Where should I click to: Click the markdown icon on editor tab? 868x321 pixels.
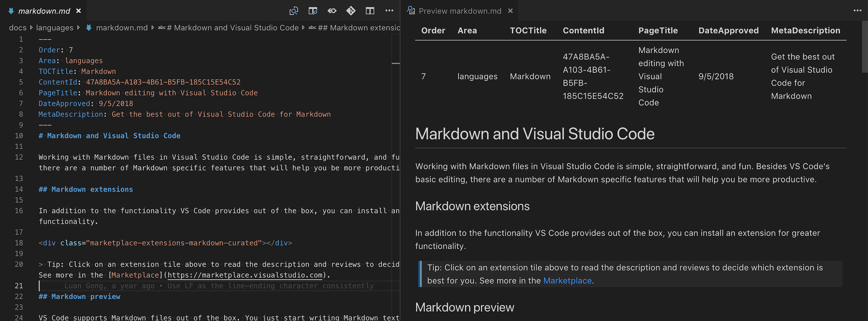[x=11, y=11]
